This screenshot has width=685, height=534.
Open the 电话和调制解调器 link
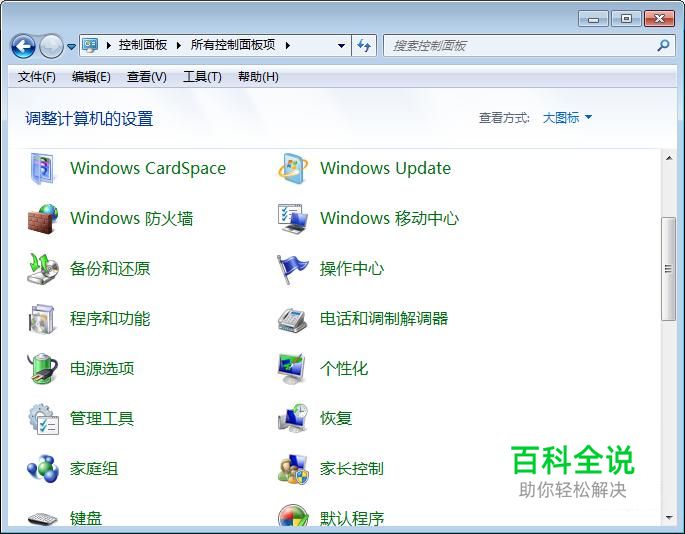tap(384, 319)
